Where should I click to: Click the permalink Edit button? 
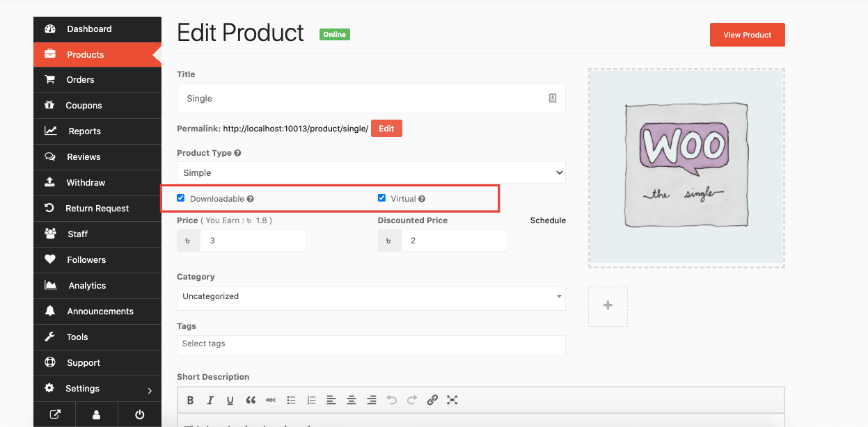coord(386,129)
